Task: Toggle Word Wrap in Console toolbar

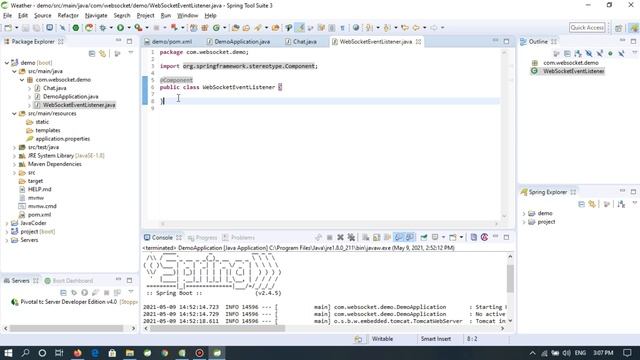Action: (387, 237)
